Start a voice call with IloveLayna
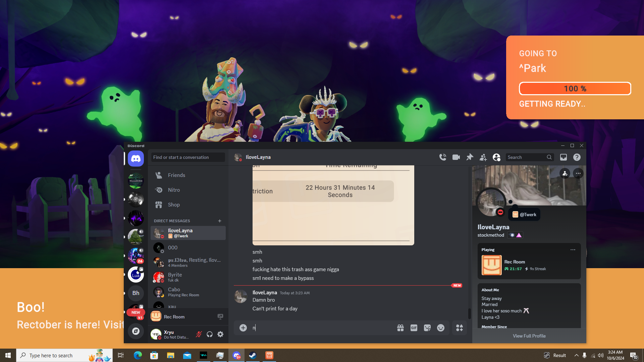The image size is (644, 362). (443, 157)
